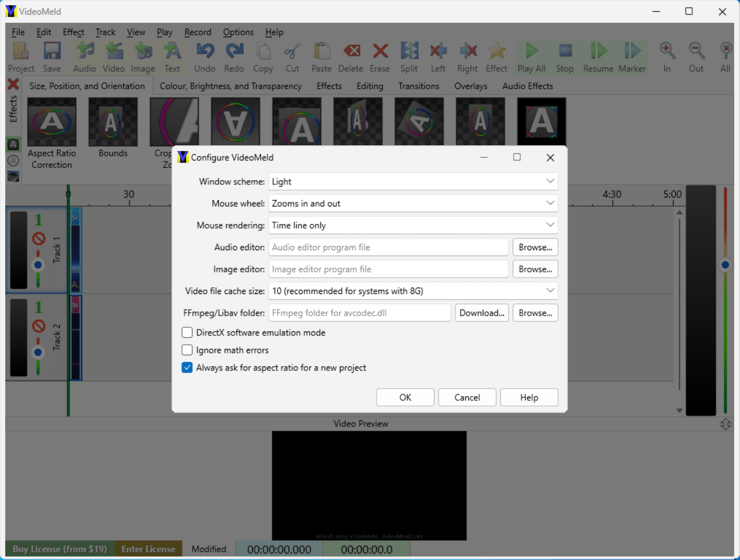Click the Undo icon
This screenshot has height=560, width=740.
click(205, 57)
